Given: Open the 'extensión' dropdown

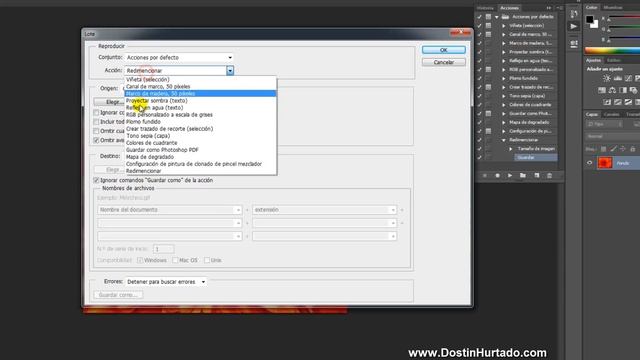Looking at the screenshot, I should [x=324, y=210].
